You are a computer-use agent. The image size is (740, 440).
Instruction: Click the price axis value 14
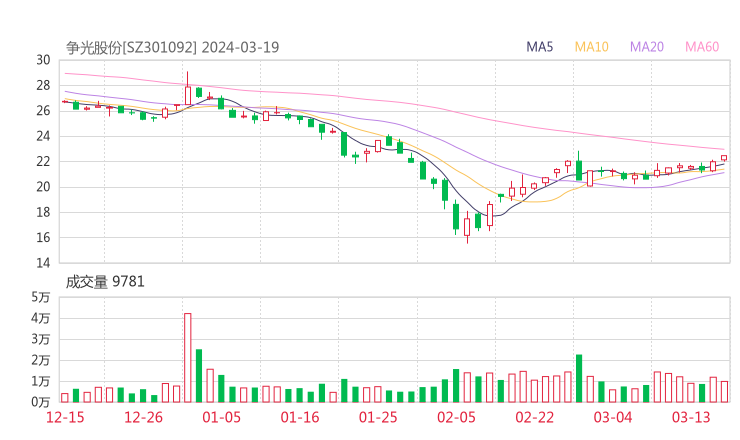43,263
